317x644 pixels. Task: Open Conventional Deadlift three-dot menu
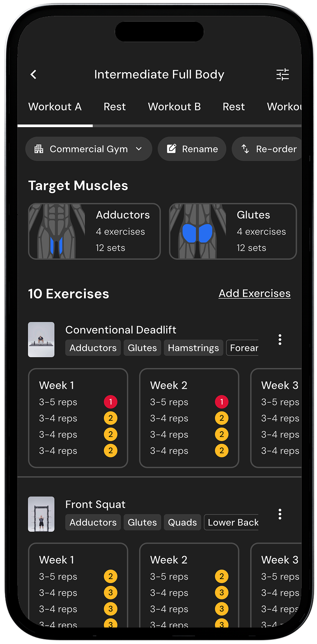(x=280, y=340)
